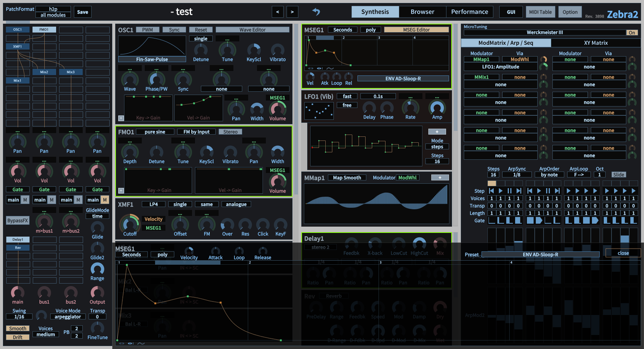This screenshot has width=644, height=349.
Task: Open the XMF1 LP4 filter type dropdown
Action: [153, 204]
